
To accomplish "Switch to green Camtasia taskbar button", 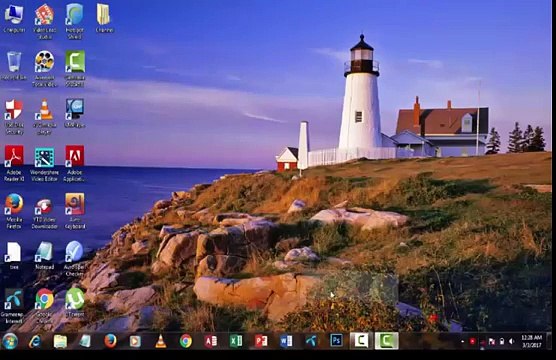I will point(387,341).
